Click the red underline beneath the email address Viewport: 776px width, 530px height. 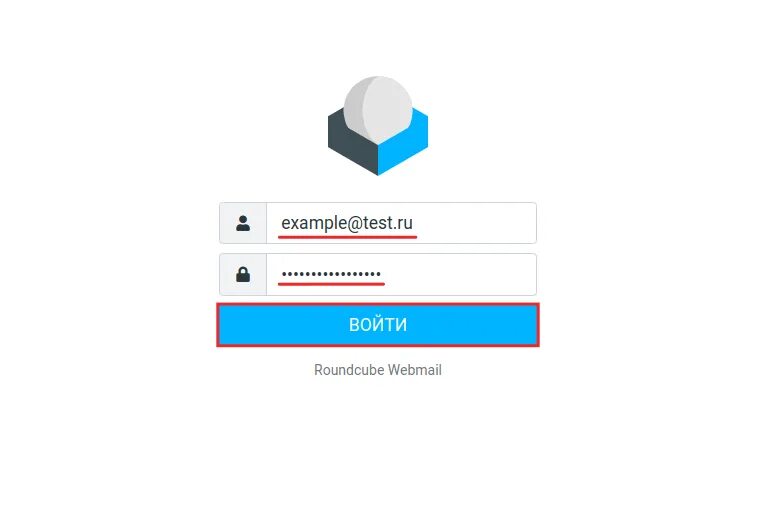(x=347, y=238)
